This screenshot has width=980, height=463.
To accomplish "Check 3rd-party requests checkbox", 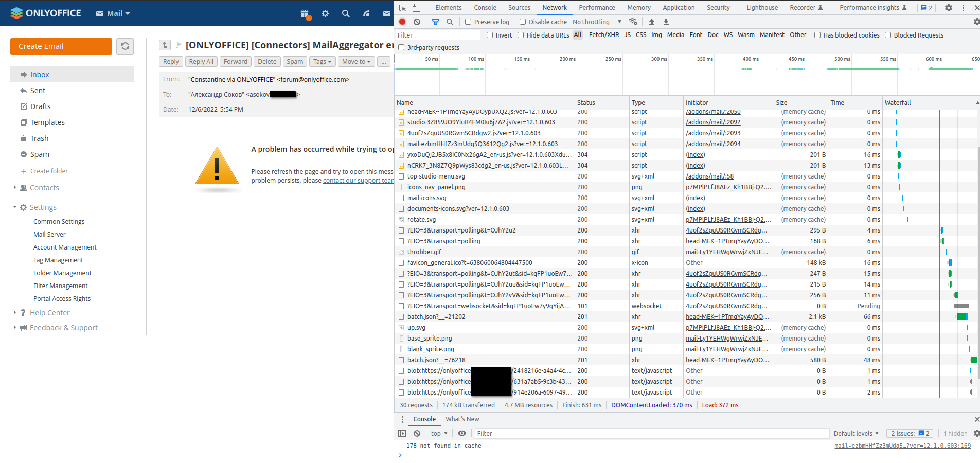I will click(401, 47).
